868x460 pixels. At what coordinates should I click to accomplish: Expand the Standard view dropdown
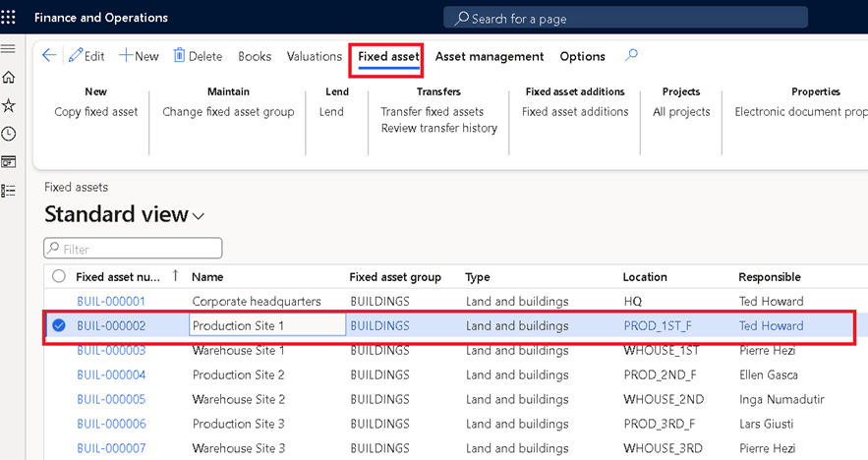tap(199, 215)
